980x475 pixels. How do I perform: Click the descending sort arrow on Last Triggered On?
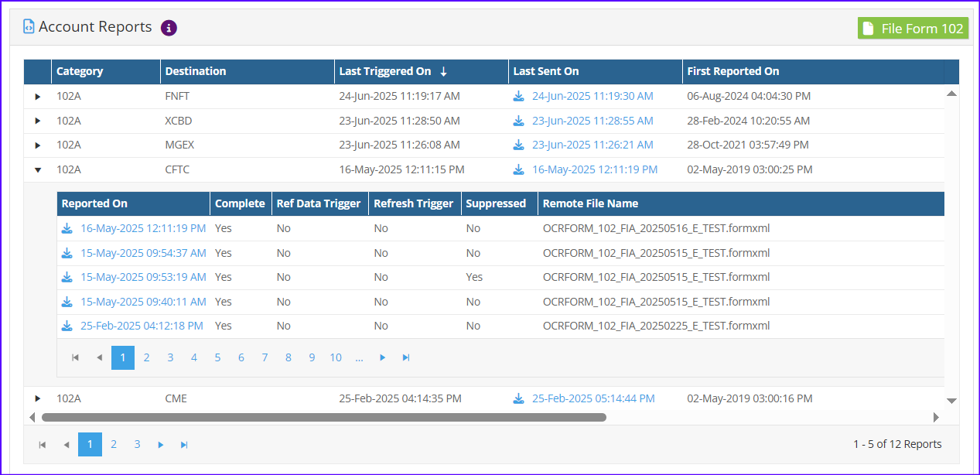click(443, 71)
